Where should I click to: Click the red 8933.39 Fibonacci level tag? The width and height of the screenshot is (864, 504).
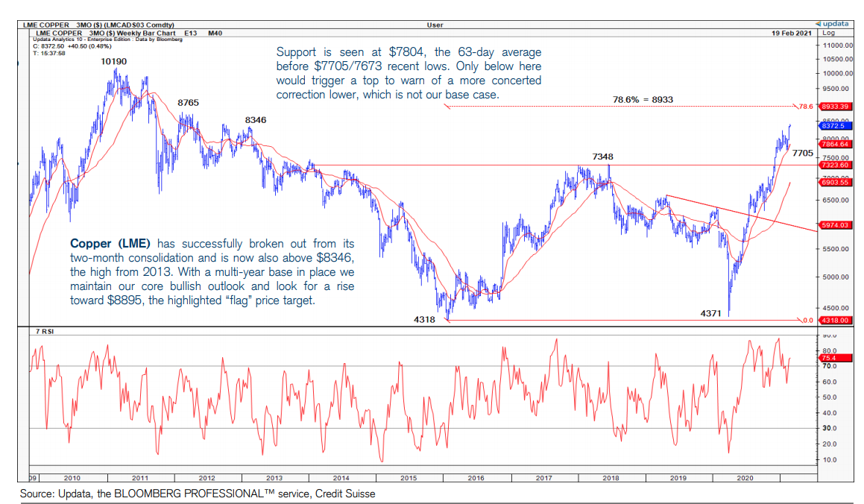pos(834,107)
